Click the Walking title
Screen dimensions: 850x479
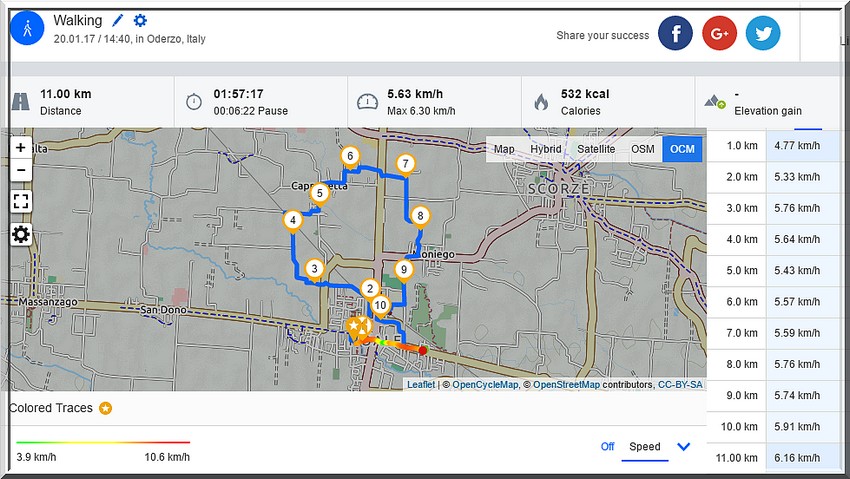click(x=78, y=21)
